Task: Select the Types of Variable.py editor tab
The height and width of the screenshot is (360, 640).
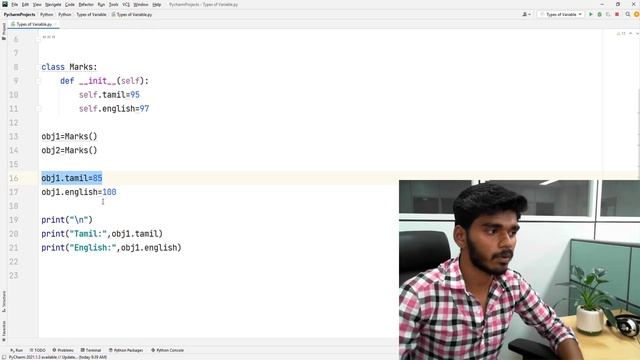Action: 32,24
